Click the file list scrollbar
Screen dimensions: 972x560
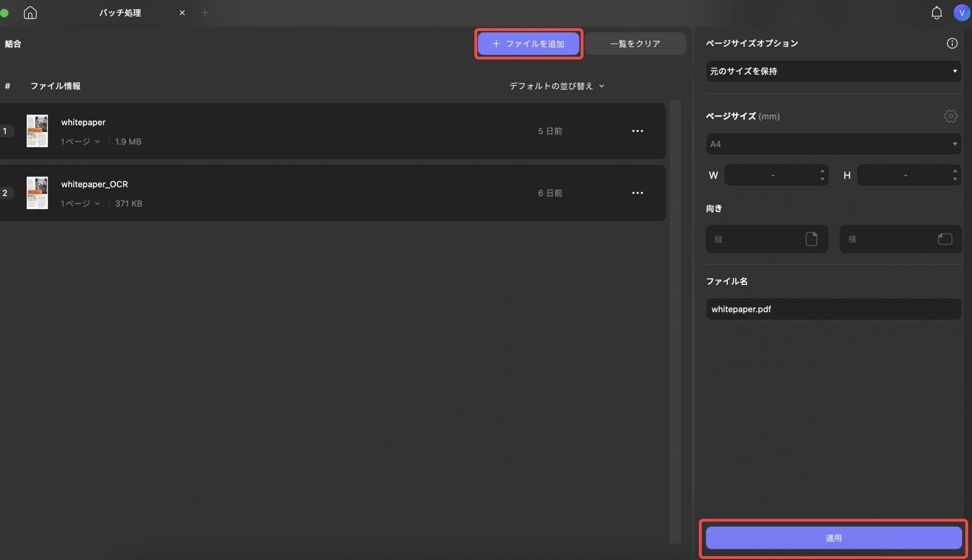click(x=675, y=322)
